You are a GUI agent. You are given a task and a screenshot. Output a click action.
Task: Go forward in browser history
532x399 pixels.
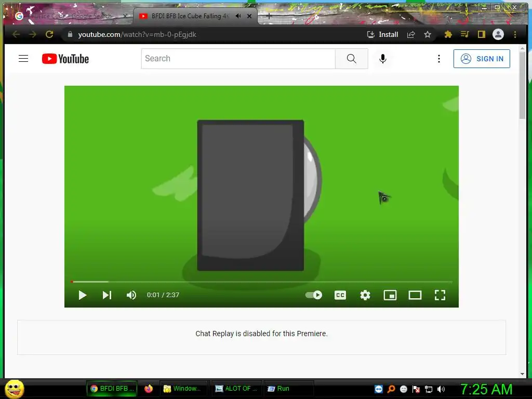pos(33,34)
